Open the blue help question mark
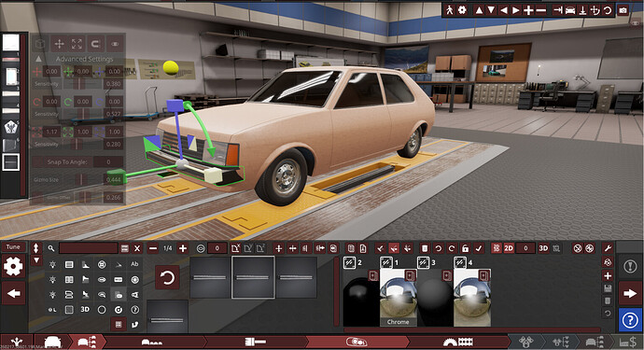 630,320
